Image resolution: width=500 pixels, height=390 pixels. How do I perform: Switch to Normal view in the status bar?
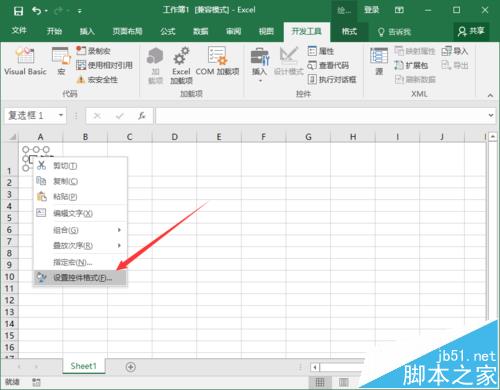320,382
